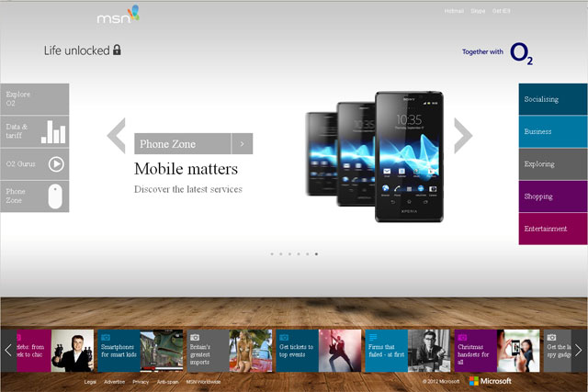Open the Skype link
This screenshot has height=392, width=588.
tap(478, 11)
